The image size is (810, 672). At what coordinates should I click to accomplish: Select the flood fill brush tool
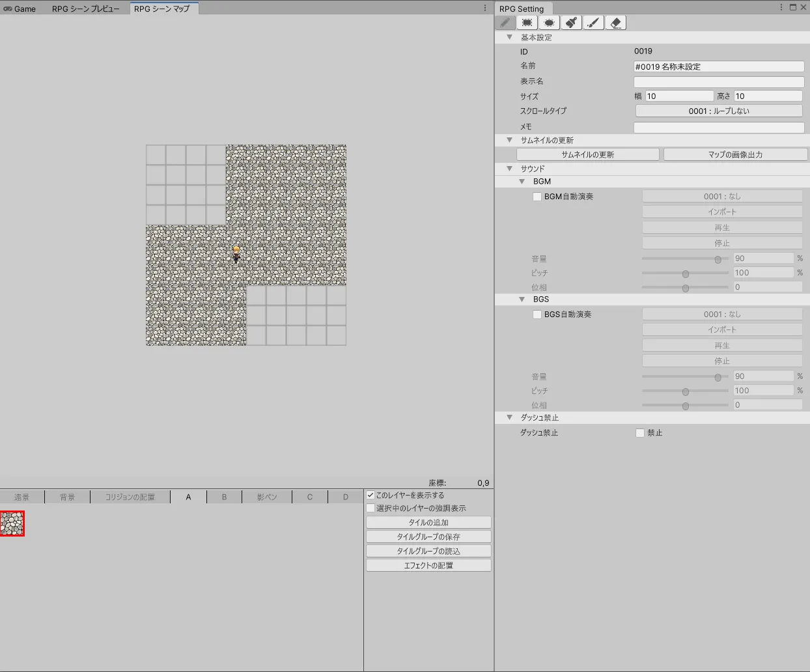coord(572,23)
